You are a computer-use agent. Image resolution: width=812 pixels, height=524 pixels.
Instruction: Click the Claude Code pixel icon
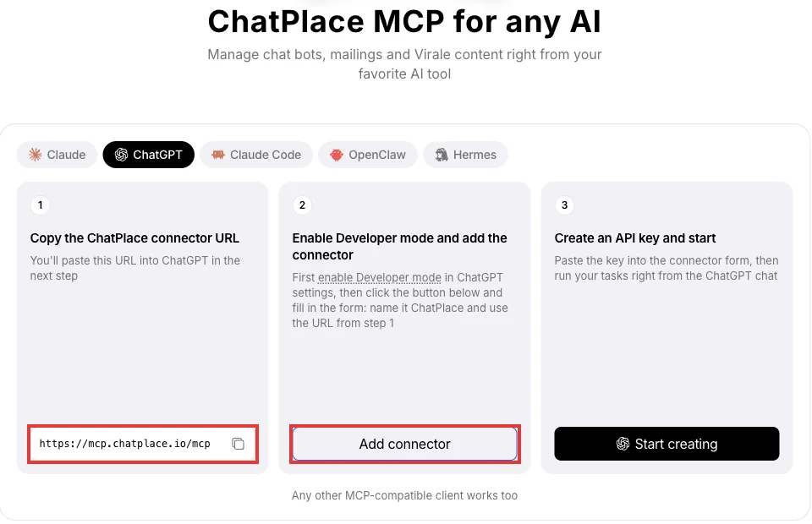(x=218, y=155)
